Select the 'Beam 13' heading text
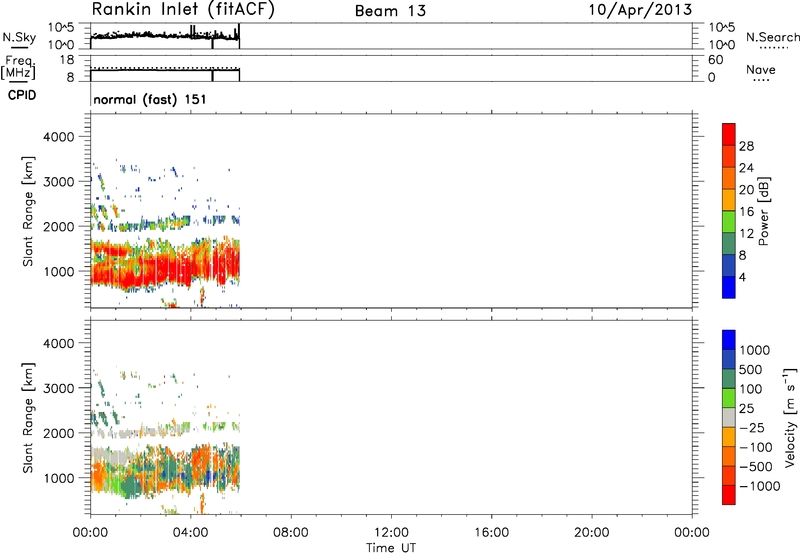Viewport: 800px width, 554px height. point(390,11)
